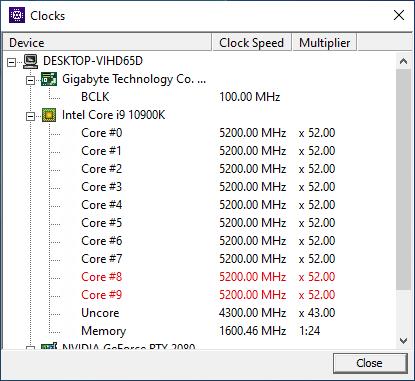Click the scrollbar up arrow
The width and height of the screenshot is (415, 381).
pos(403,61)
